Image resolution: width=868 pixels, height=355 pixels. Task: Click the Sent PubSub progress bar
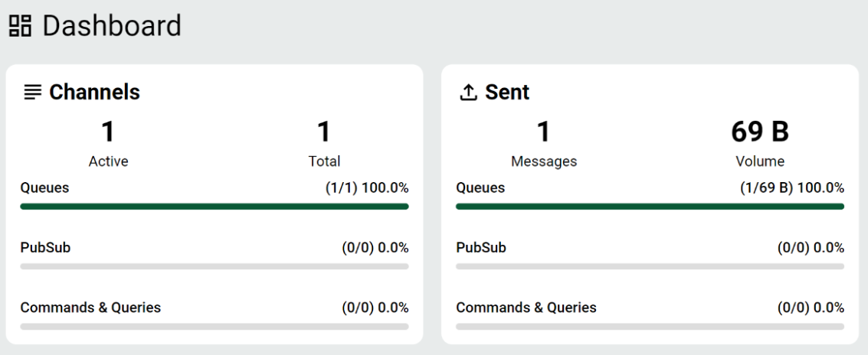tap(650, 266)
